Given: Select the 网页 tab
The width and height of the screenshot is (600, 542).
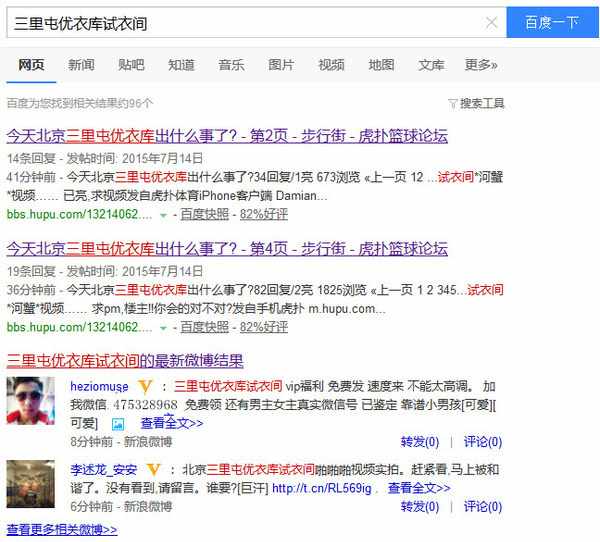Looking at the screenshot, I should click(31, 65).
